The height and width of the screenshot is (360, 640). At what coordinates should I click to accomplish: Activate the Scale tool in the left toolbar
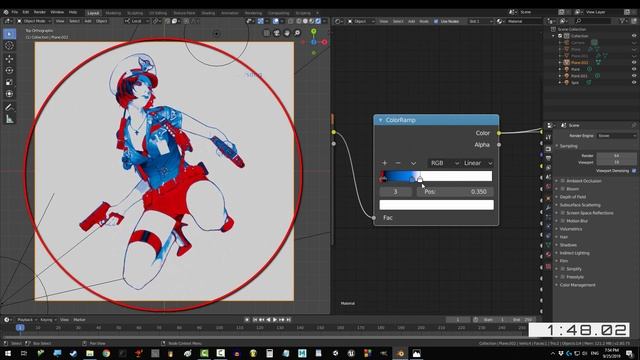pos(9,82)
